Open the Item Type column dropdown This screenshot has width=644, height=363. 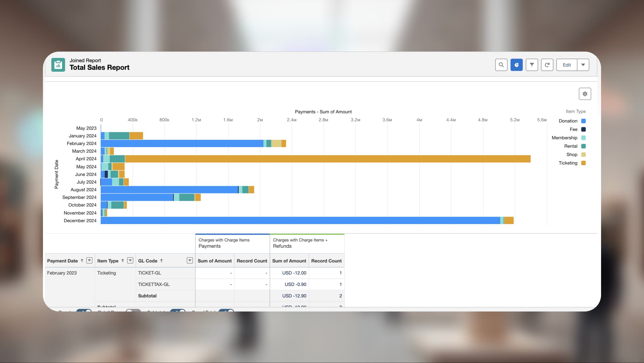click(130, 260)
